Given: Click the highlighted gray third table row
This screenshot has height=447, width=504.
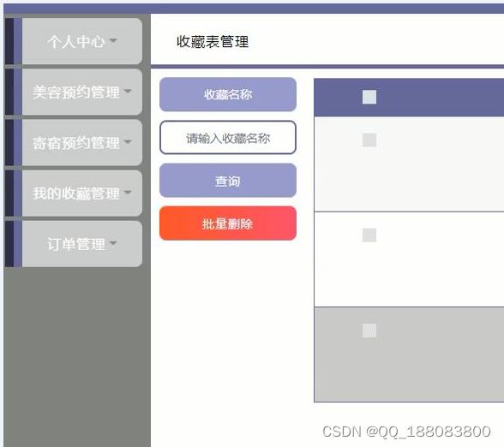Looking at the screenshot, I should click(409, 355).
